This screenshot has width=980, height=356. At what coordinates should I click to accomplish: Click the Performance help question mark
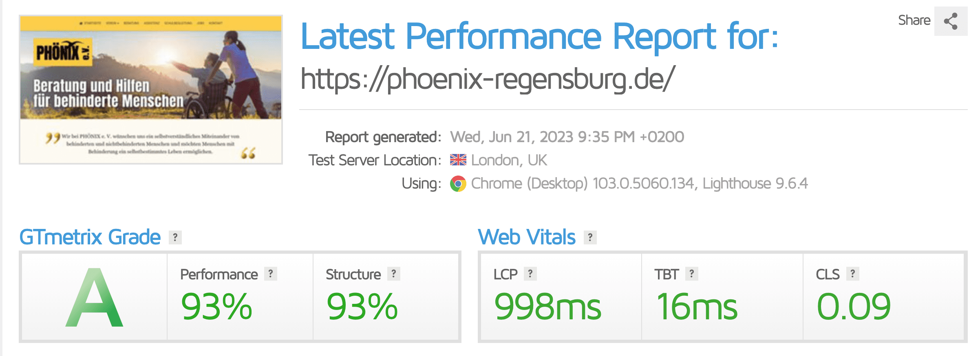(270, 274)
